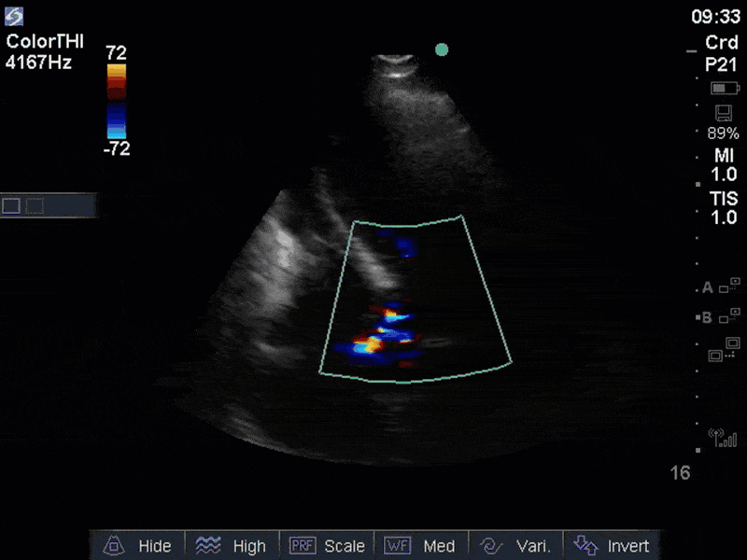Click the wave flow sensitivity icon
This screenshot has height=560, width=747.
[x=208, y=545]
